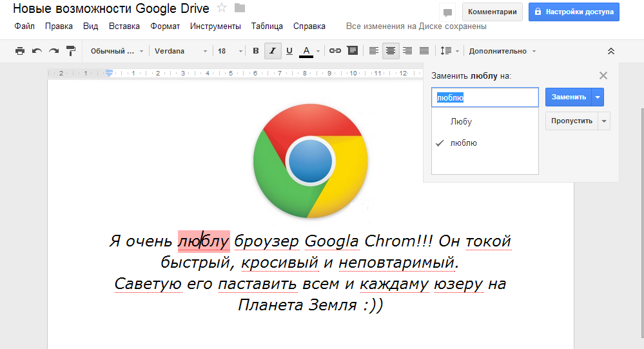
Task: Click the Заменить button
Action: [569, 97]
